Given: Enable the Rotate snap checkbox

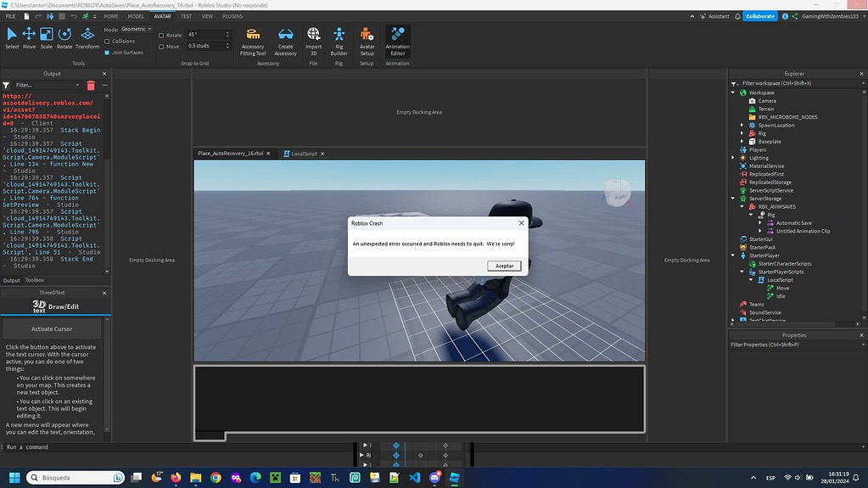Looking at the screenshot, I should (161, 35).
